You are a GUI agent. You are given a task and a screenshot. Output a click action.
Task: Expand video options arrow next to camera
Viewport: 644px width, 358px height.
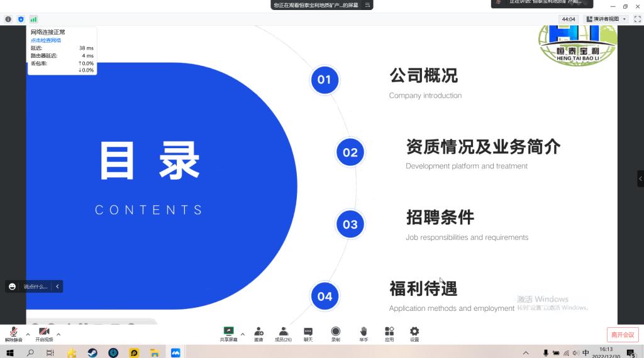[x=58, y=334]
